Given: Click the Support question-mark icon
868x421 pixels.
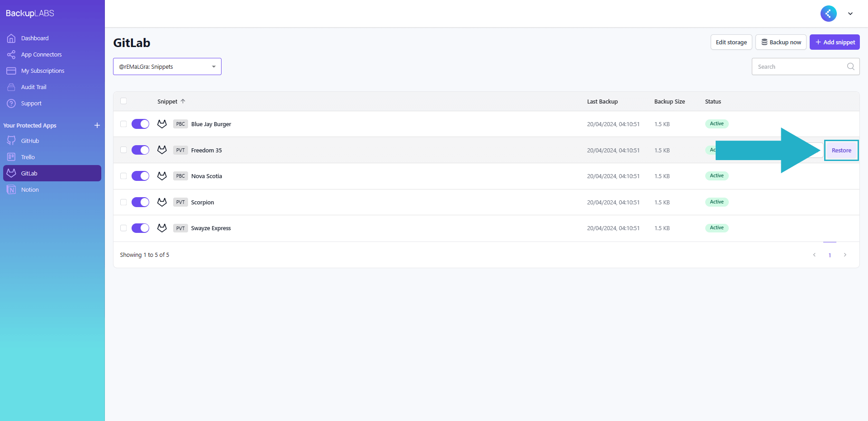Looking at the screenshot, I should click(x=11, y=104).
